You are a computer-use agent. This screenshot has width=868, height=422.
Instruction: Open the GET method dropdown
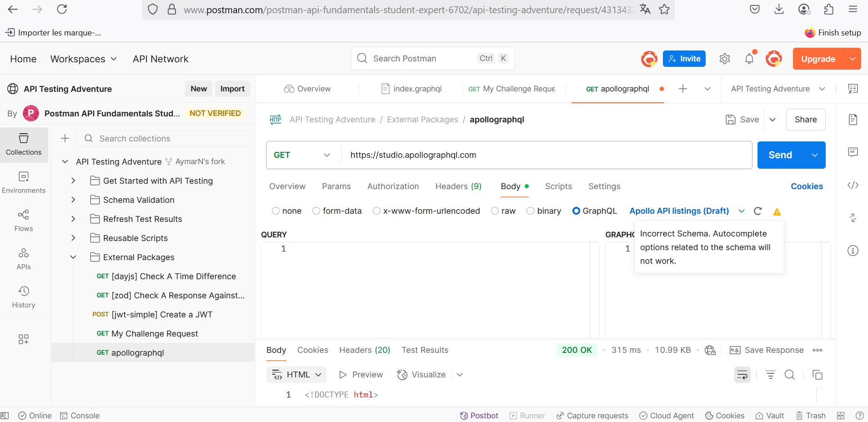[303, 155]
